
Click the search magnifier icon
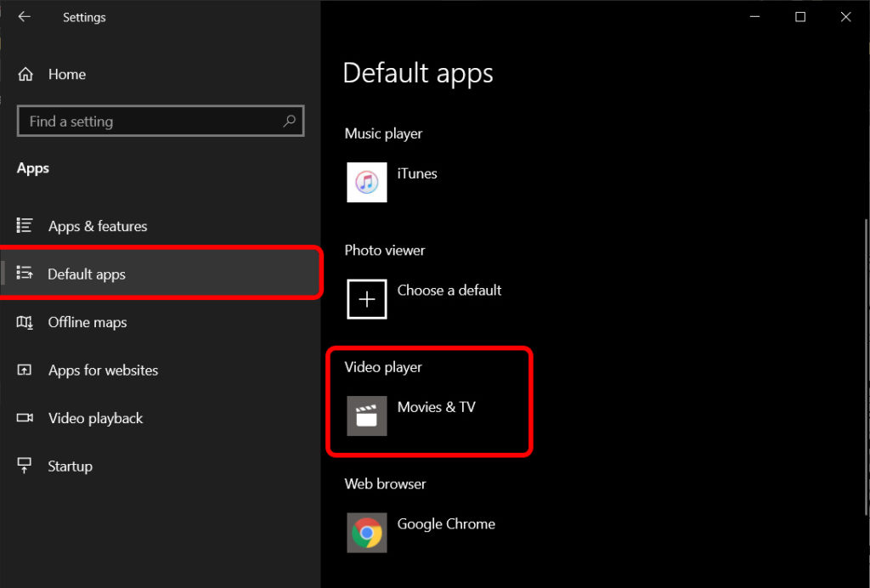coord(290,121)
